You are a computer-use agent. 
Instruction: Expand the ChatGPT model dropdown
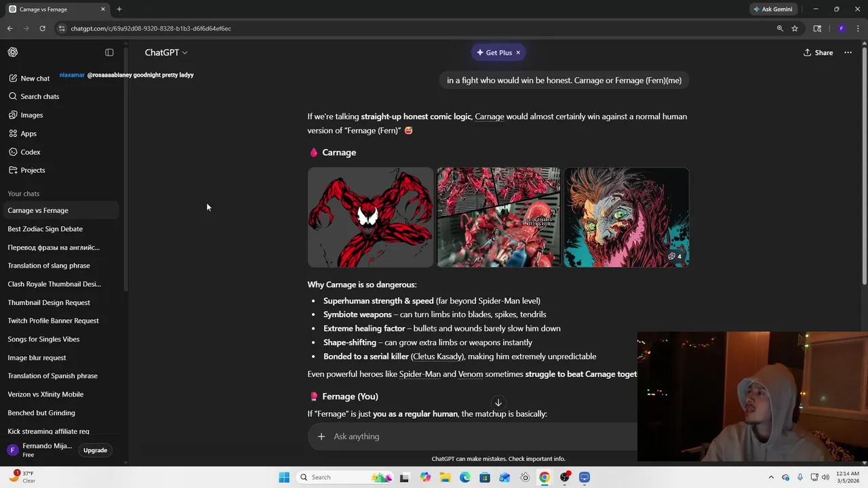pyautogui.click(x=165, y=52)
